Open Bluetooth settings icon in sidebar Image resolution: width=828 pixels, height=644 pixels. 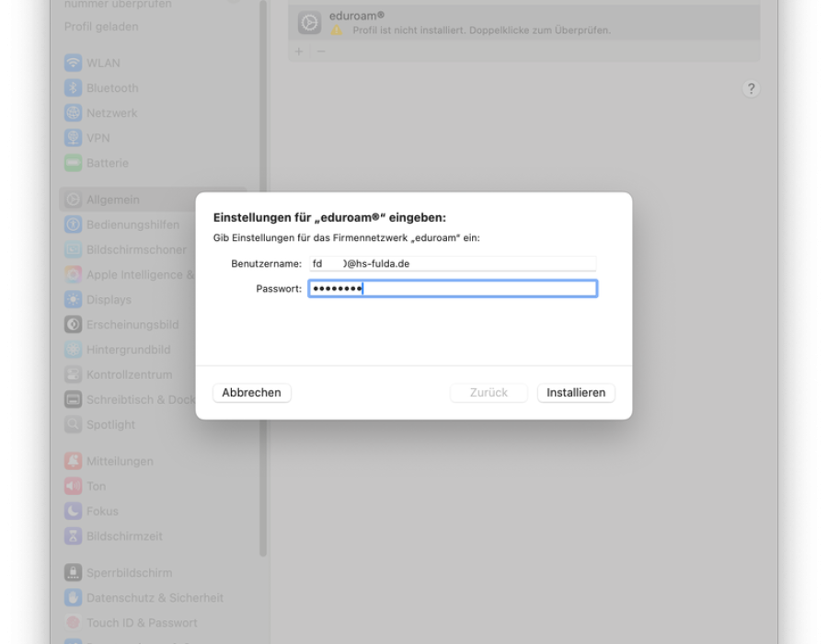[x=74, y=87]
